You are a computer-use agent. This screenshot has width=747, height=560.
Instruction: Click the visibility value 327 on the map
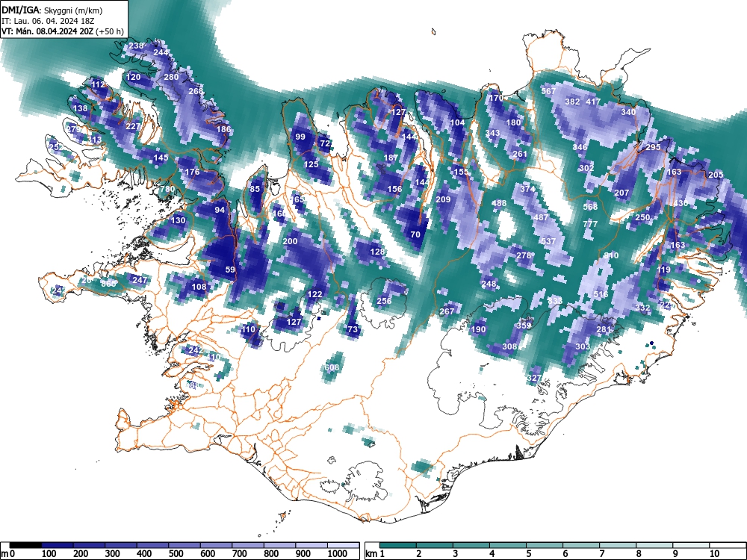click(x=534, y=378)
